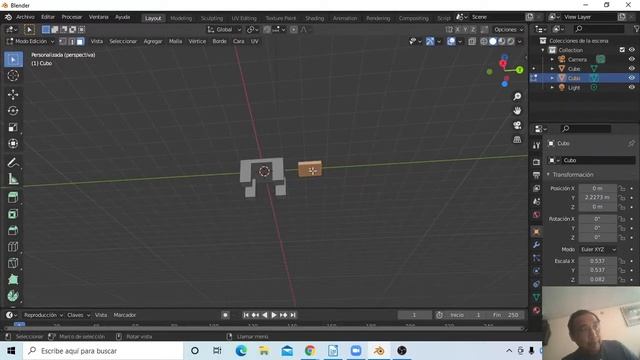Image resolution: width=640 pixels, height=360 pixels.
Task: Select the Rotate tool
Action: 13,111
